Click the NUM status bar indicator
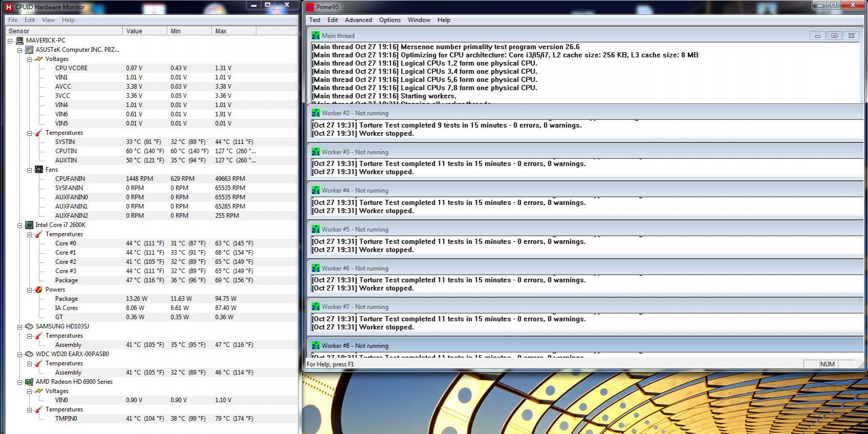This screenshot has width=868, height=434. (827, 364)
